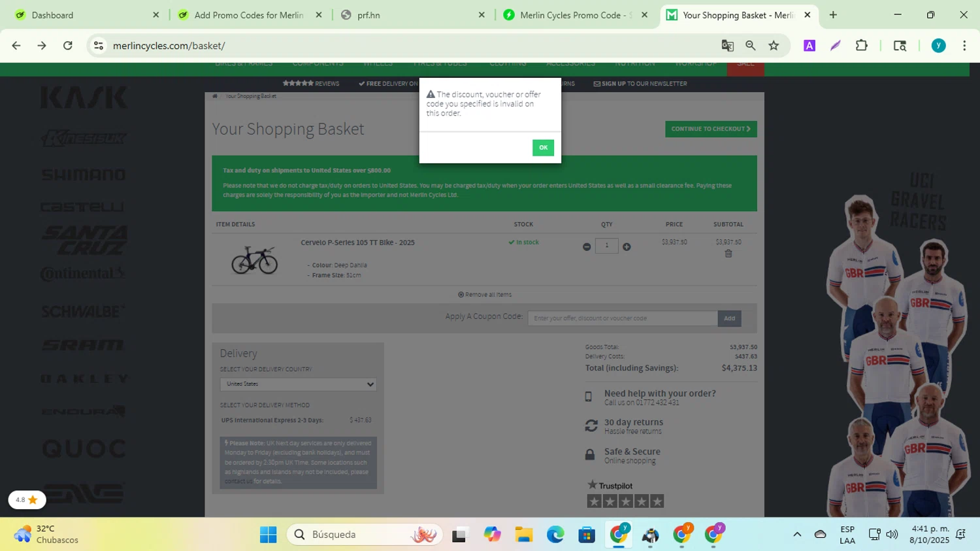
Task: Open the Trustpilot rating widget
Action: [625, 493]
